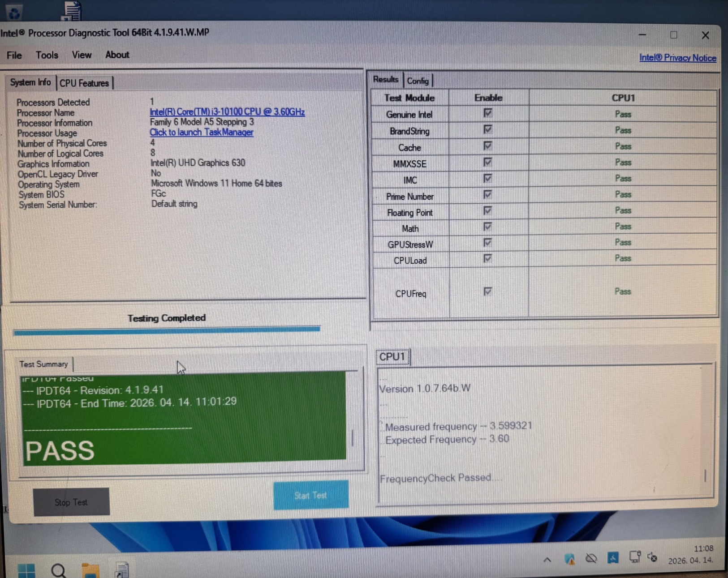Switch to the CPU Features tab
The width and height of the screenshot is (728, 578).
[84, 83]
